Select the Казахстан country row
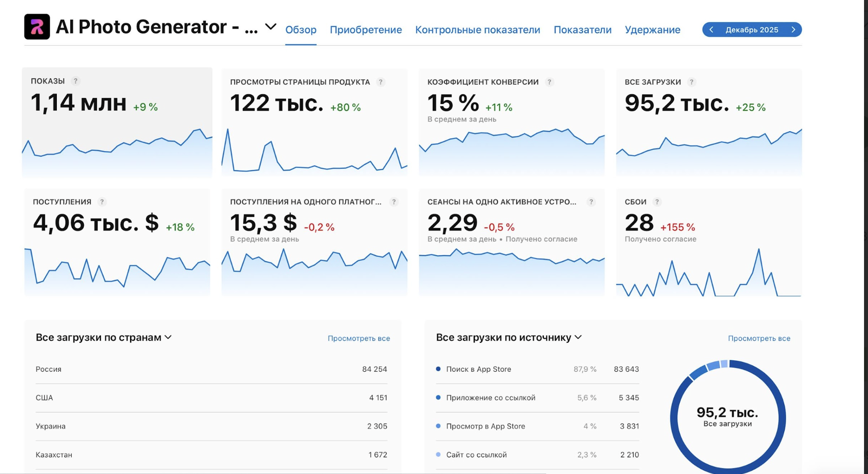This screenshot has width=868, height=474. (x=211, y=455)
